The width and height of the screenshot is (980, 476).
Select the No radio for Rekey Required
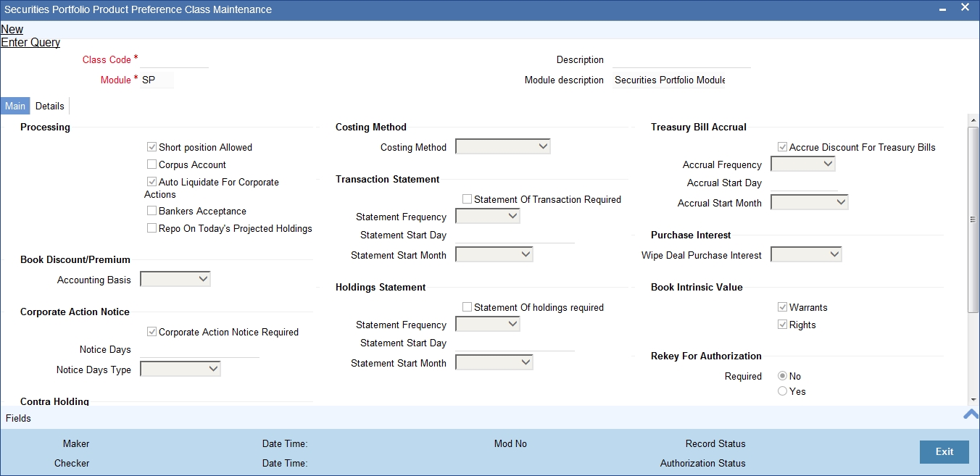click(782, 376)
